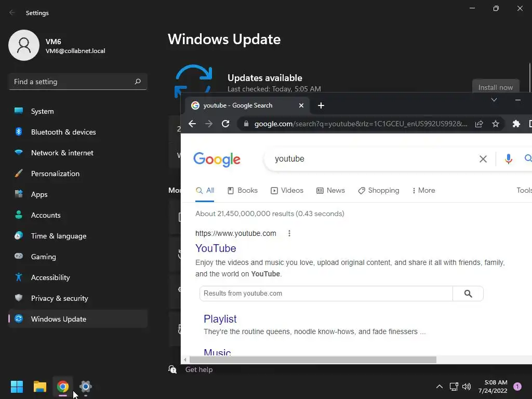Click the magnifier icon in Find a setting
The image size is (532, 399).
click(x=137, y=82)
